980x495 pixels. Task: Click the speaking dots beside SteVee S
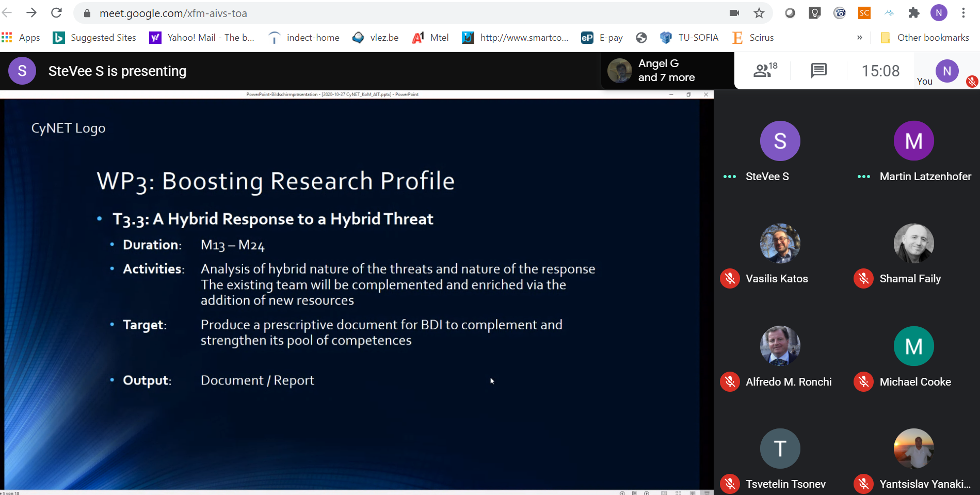coord(730,177)
